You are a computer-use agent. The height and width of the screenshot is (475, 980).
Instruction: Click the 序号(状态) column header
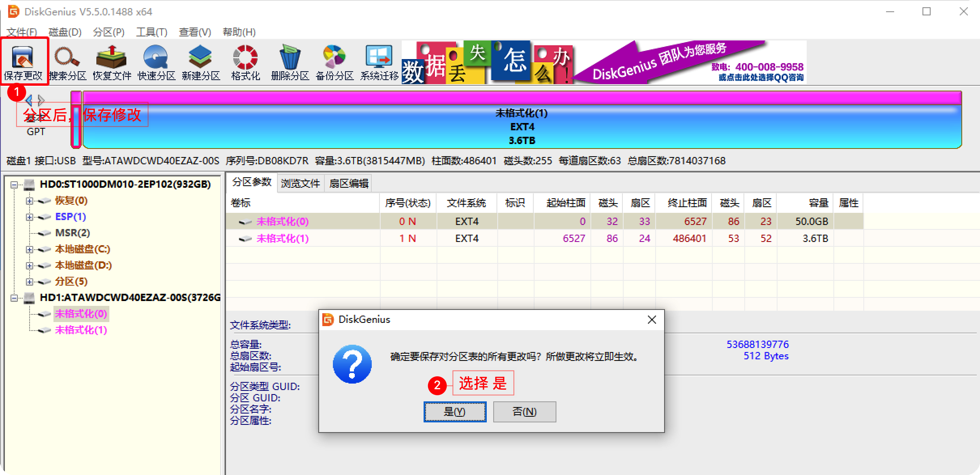(x=408, y=203)
